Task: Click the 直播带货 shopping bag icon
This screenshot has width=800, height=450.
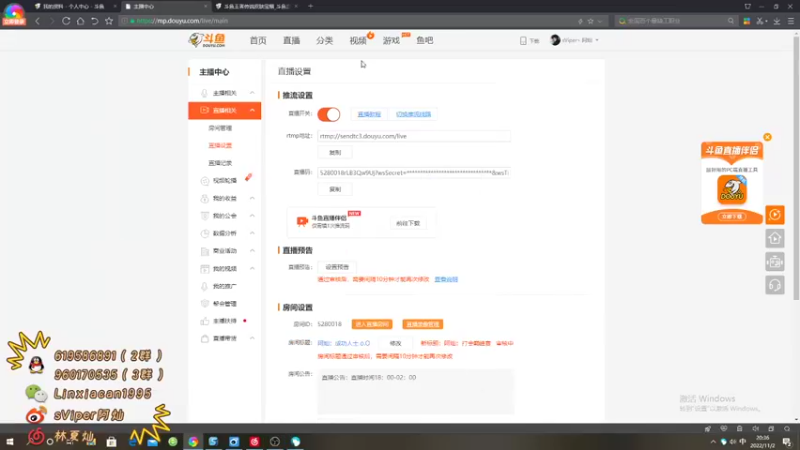Action: click(205, 339)
